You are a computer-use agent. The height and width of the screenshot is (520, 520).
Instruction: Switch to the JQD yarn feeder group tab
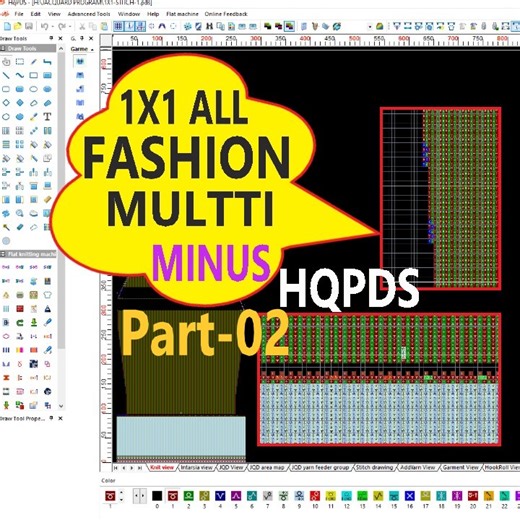[x=320, y=468]
